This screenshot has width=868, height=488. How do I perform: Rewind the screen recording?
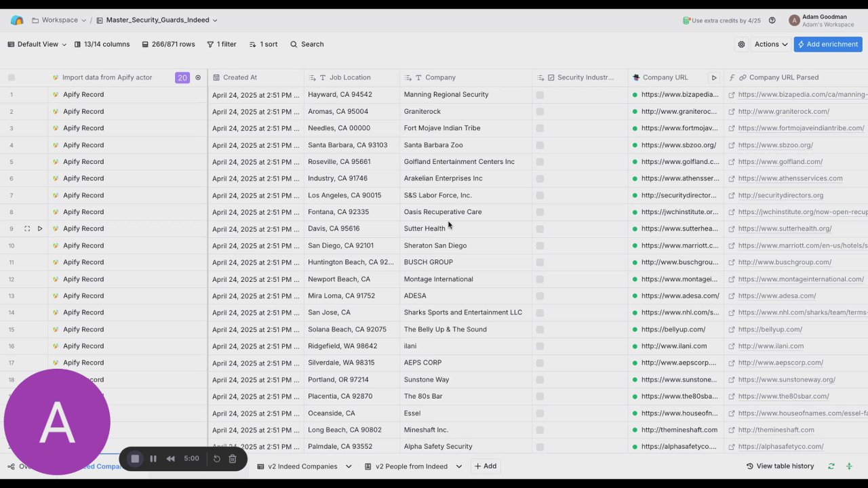[x=170, y=459]
